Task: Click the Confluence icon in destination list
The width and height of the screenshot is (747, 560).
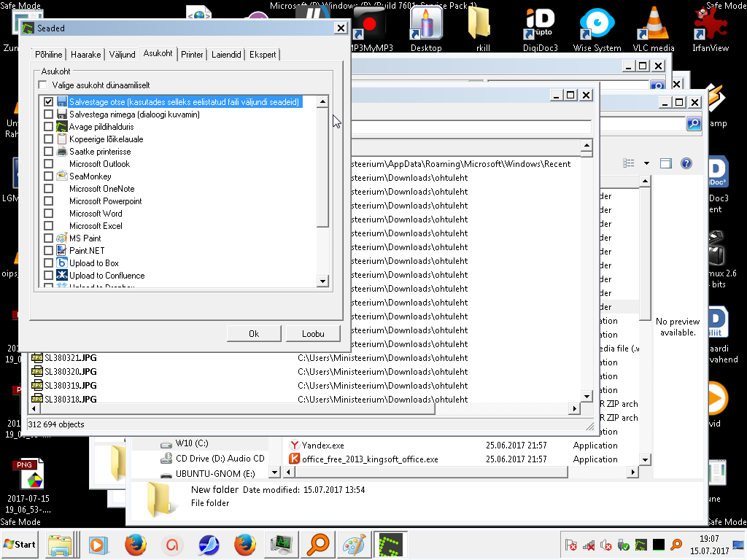Action: (62, 275)
